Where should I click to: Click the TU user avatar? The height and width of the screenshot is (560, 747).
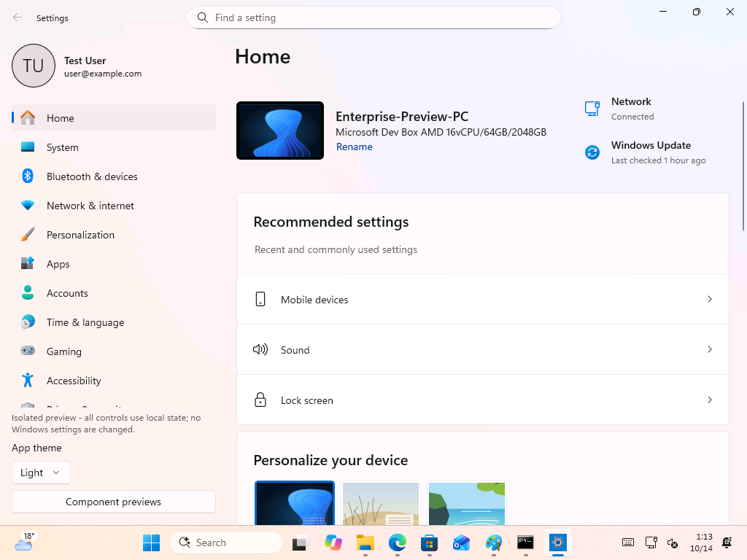click(x=34, y=66)
